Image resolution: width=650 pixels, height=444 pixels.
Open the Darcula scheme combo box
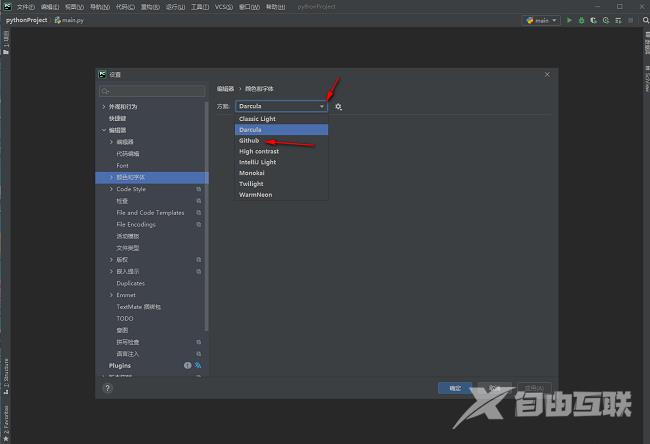point(281,106)
